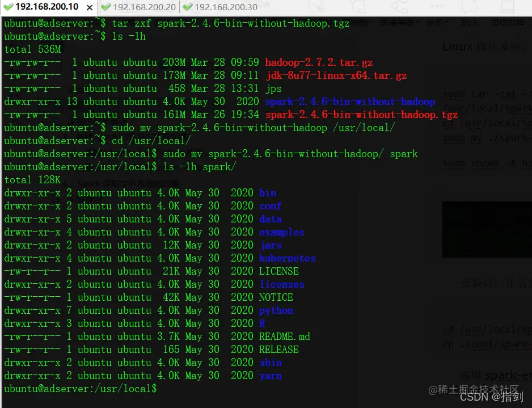Click the data directory entry
The width and height of the screenshot is (532, 408).
point(271,219)
